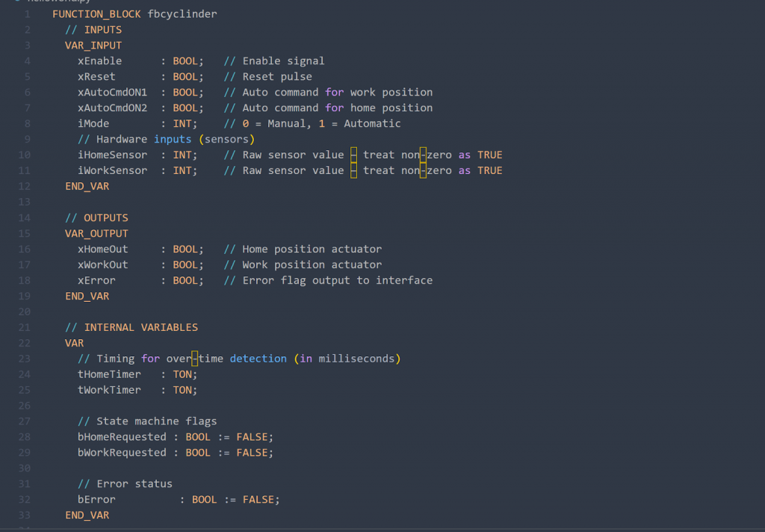Image resolution: width=765 pixels, height=532 pixels.
Task: Click the iWorkSensor variable name
Action: (x=112, y=170)
